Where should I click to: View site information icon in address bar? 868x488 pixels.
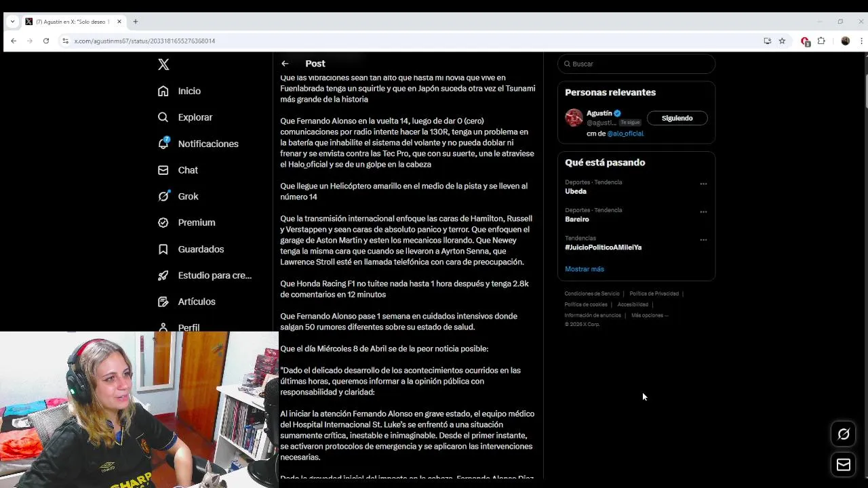[x=65, y=41]
